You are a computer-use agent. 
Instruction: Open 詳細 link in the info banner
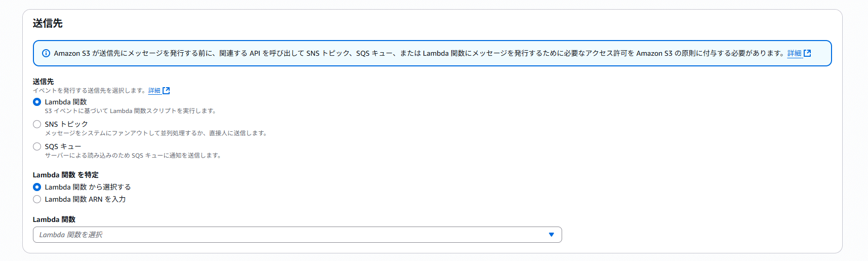[794, 53]
